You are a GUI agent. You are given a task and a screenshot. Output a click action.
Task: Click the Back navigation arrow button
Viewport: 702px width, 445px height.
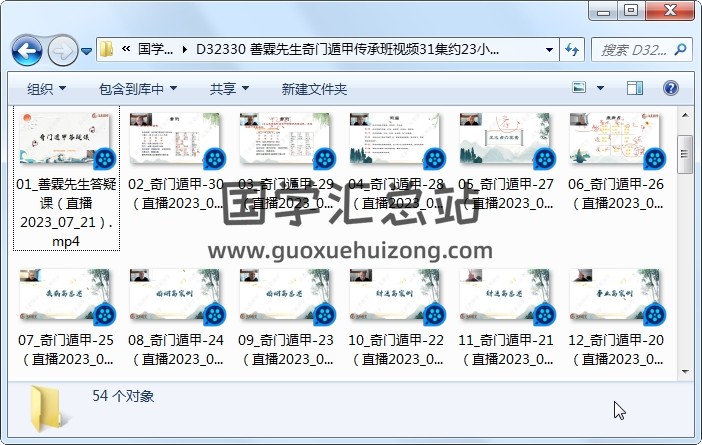coord(27,49)
